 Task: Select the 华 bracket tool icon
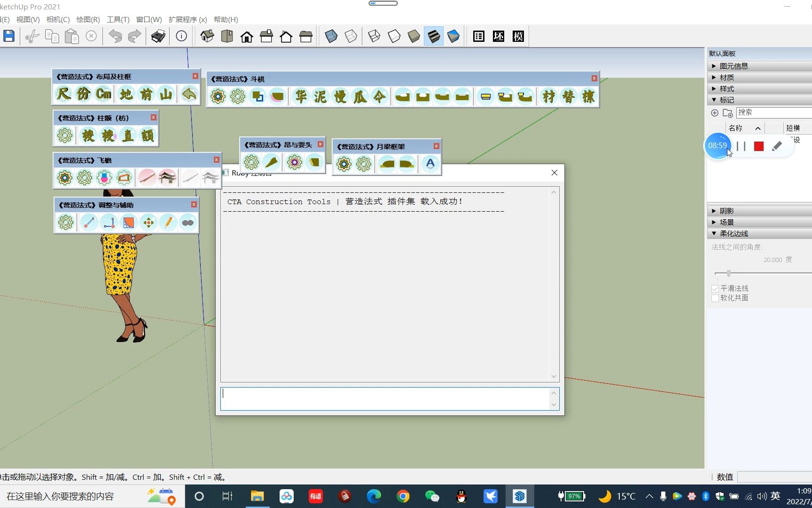point(301,97)
